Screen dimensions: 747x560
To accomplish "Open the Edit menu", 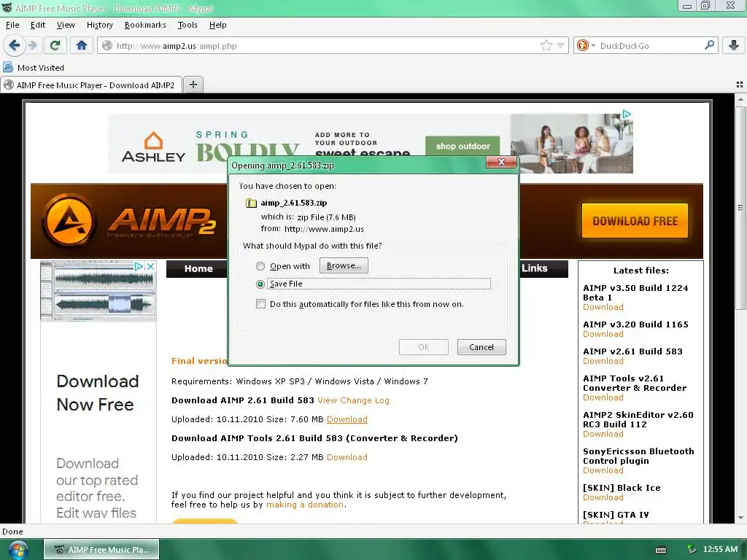I will [38, 25].
